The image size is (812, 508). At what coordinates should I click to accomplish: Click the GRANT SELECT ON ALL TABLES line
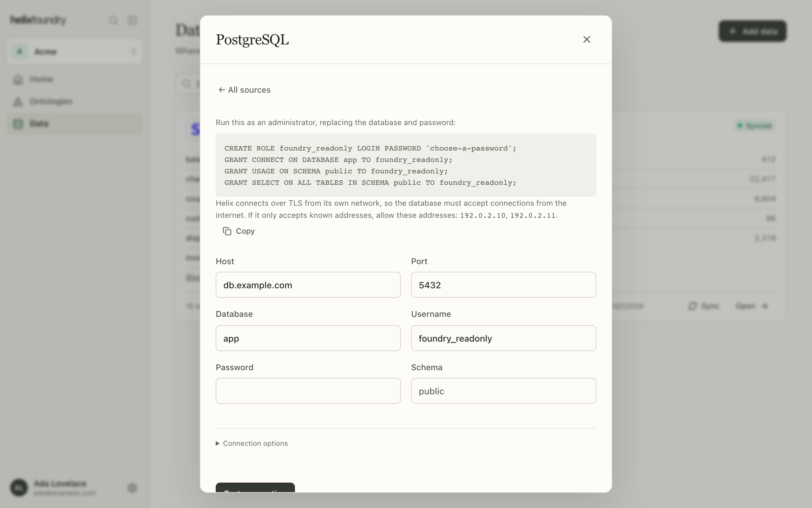[x=370, y=183]
